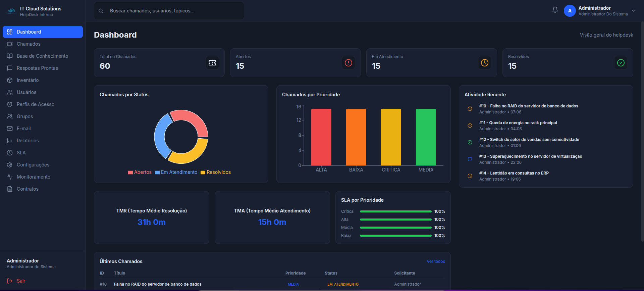Image resolution: width=644 pixels, height=291 pixels.
Task: Click the Baixa SLA progress bar
Action: [x=396, y=236]
